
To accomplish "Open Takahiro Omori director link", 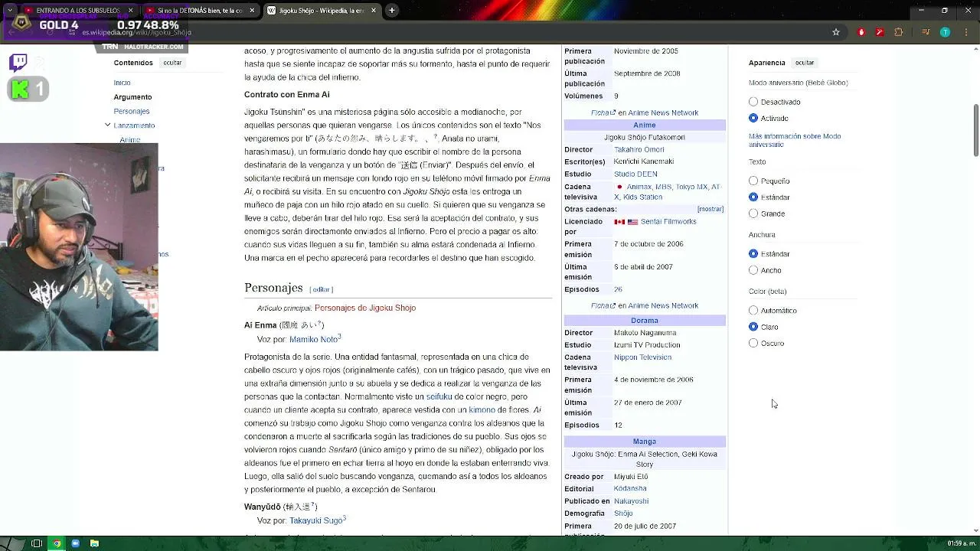I will (639, 150).
